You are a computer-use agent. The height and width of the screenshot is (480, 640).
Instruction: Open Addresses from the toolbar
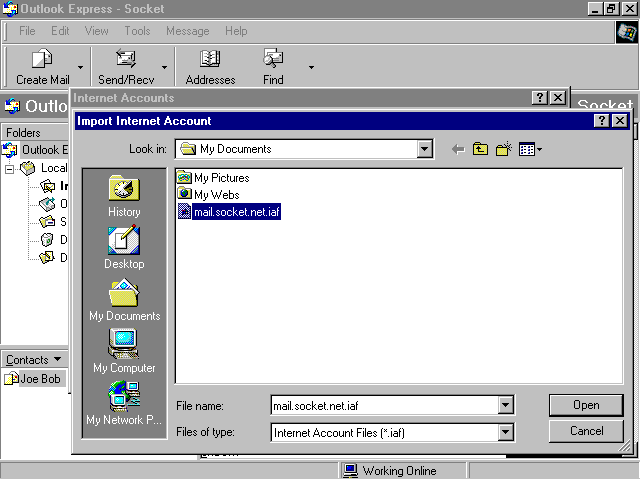tap(210, 67)
